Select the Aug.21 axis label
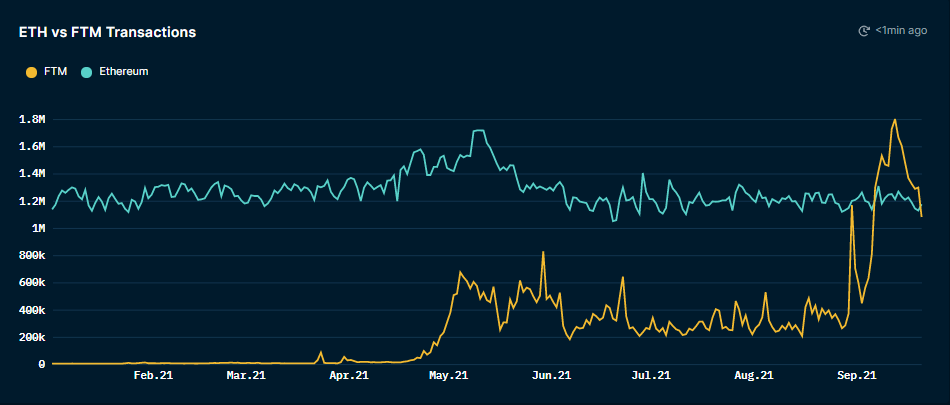Image resolution: width=950 pixels, height=405 pixels. click(753, 376)
